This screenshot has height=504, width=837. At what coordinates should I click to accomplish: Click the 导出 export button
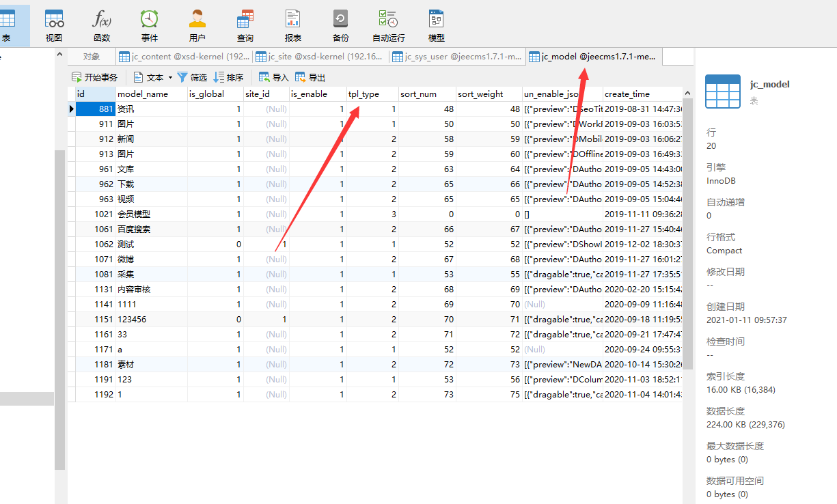pyautogui.click(x=310, y=78)
